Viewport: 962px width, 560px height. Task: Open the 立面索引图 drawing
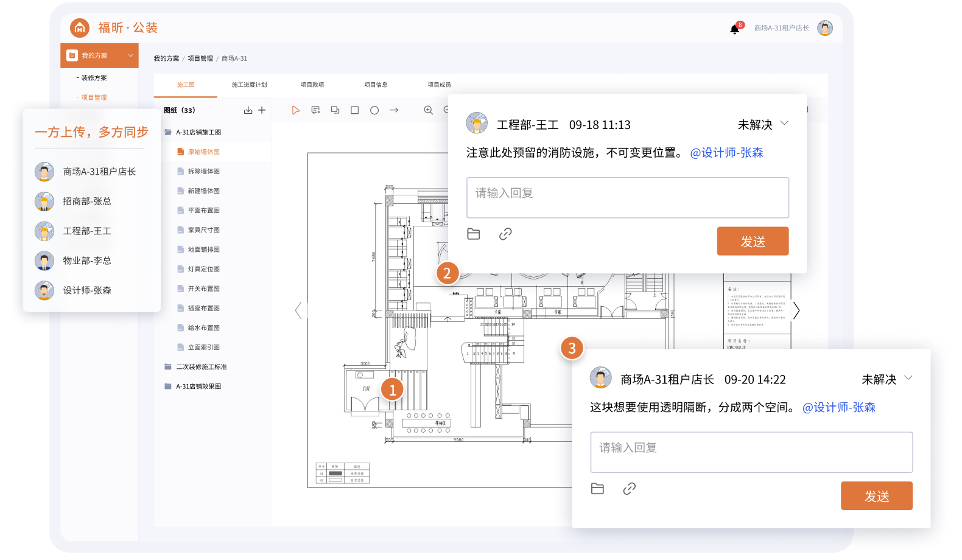pos(204,347)
